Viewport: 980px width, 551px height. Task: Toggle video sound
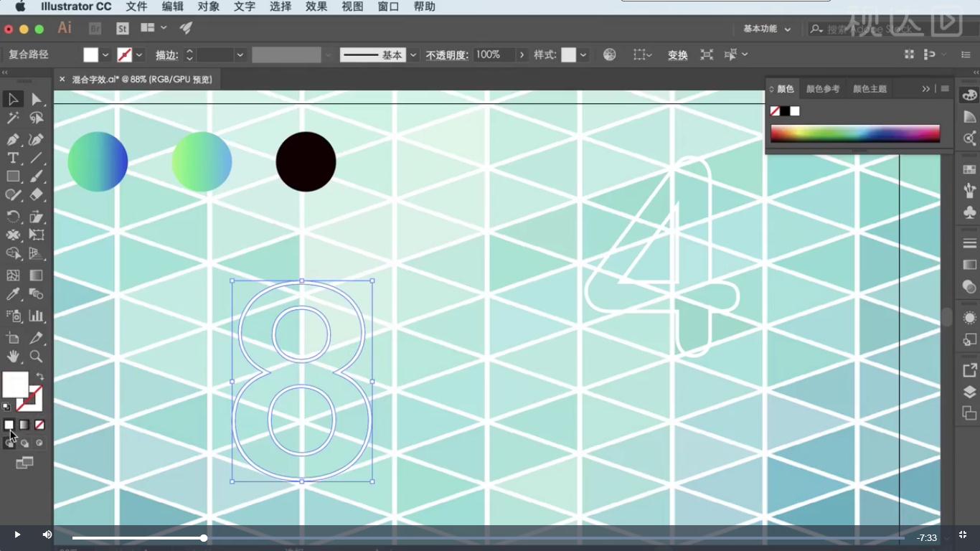(x=47, y=534)
